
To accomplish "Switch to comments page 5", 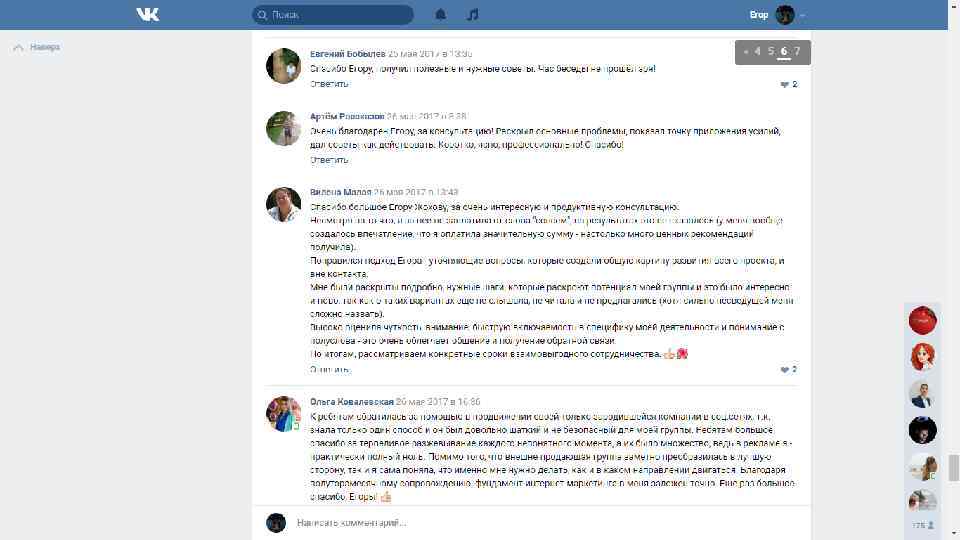I will 771,51.
